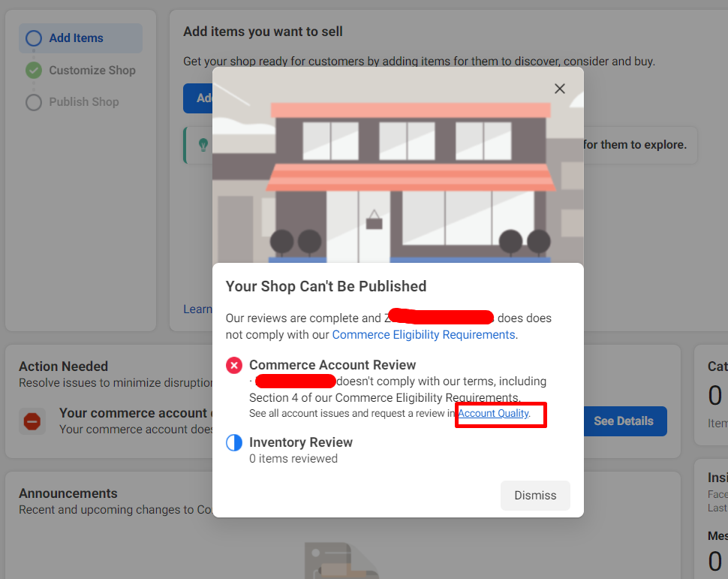Navigate to Add Items in the sidebar
The width and height of the screenshot is (728, 579).
coord(76,38)
